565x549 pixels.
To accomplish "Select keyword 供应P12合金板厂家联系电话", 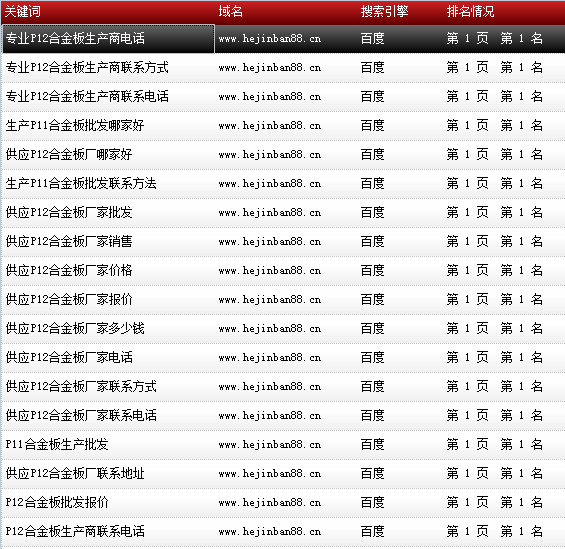I will [x=81, y=415].
